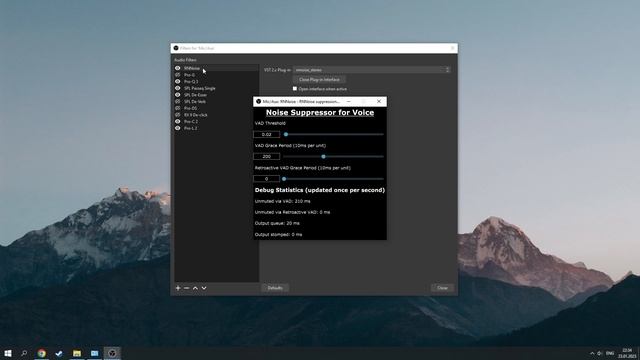The image size is (640, 360).
Task: Adjust Retroactive VAD Grace Period slider handle
Action: coord(284,179)
